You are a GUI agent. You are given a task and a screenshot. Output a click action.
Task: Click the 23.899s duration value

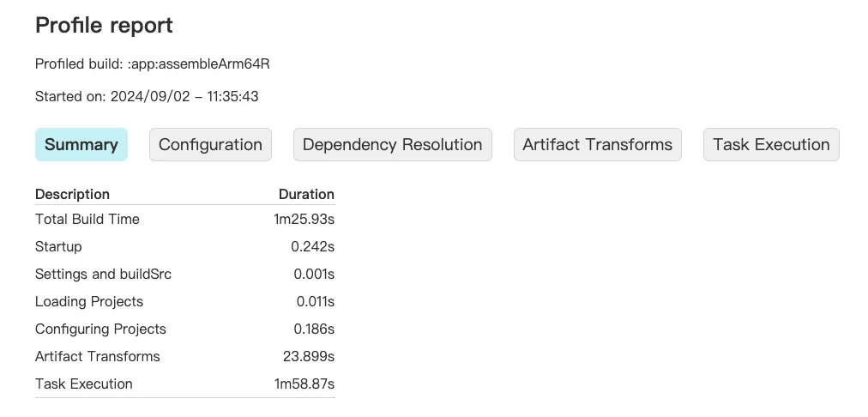308,357
